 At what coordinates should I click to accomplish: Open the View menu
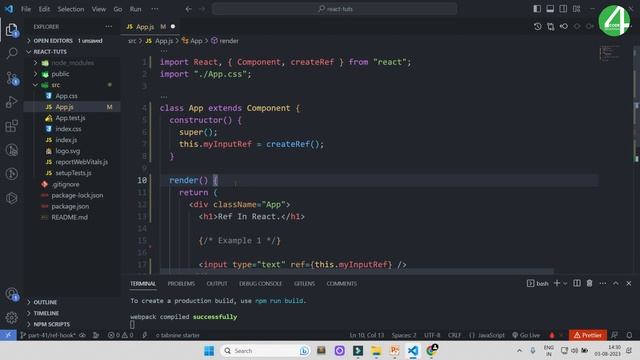tap(98, 9)
